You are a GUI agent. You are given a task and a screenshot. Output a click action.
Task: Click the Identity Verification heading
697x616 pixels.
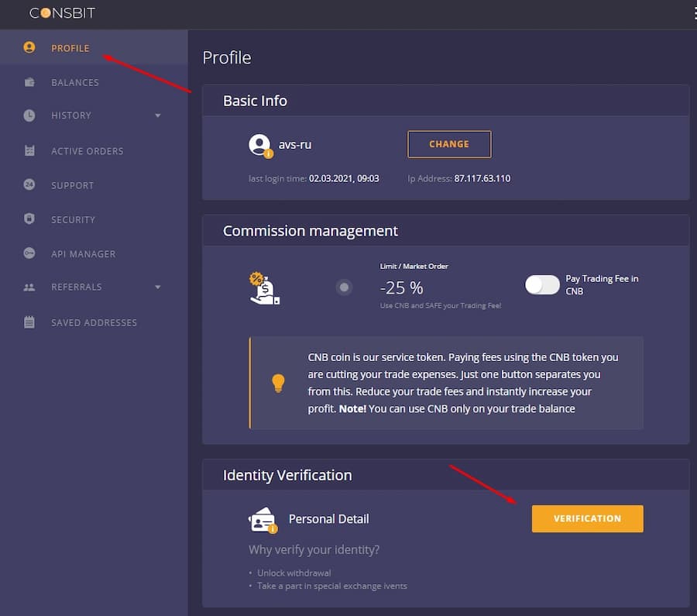tap(287, 475)
